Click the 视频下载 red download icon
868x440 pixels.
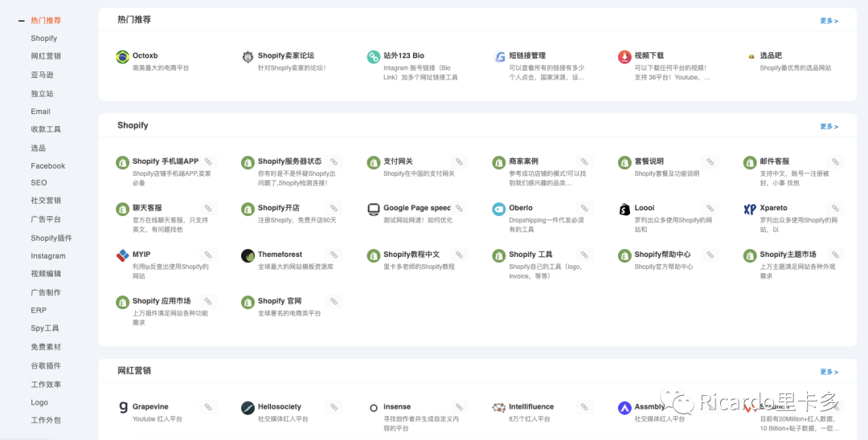[x=624, y=57]
